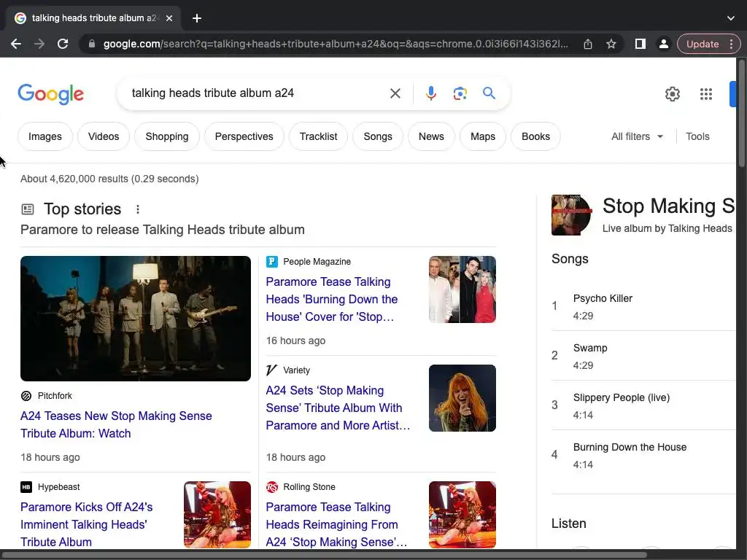Open Pitchfork's A24 Teases Stop Making Sense article
Viewport: 747px width, 560px height.
116,425
